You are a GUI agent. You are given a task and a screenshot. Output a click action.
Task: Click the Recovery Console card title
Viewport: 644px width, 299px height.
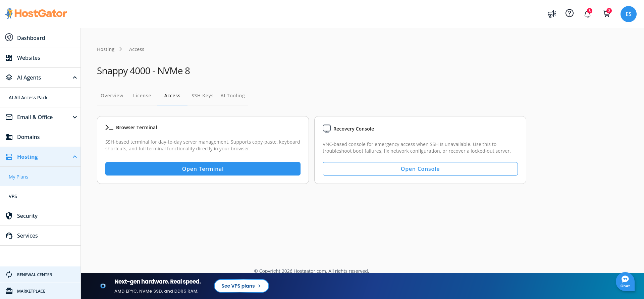click(x=354, y=129)
